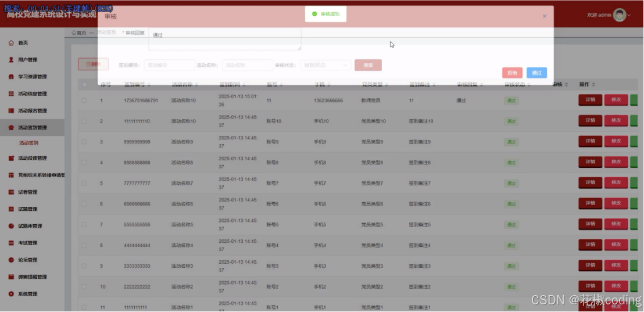
Task: Sort table by 账号 column arrows
Action: 281,85
